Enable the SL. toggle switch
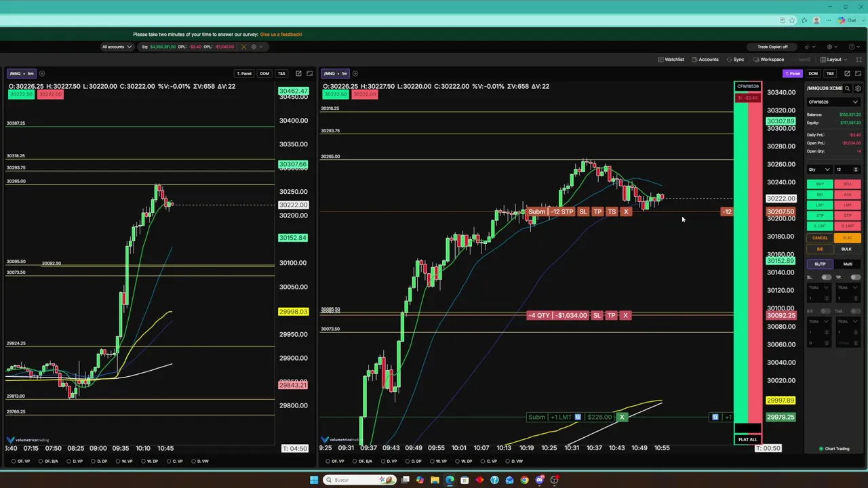The height and width of the screenshot is (488, 868). 826,277
